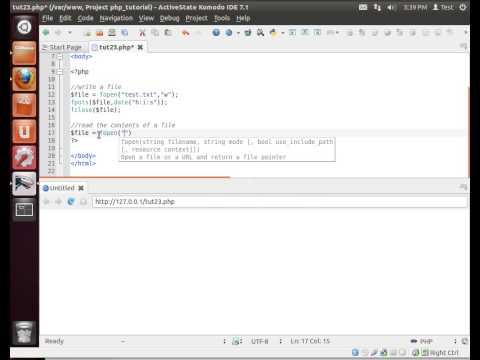Open the Navigation menu

(x=116, y=18)
